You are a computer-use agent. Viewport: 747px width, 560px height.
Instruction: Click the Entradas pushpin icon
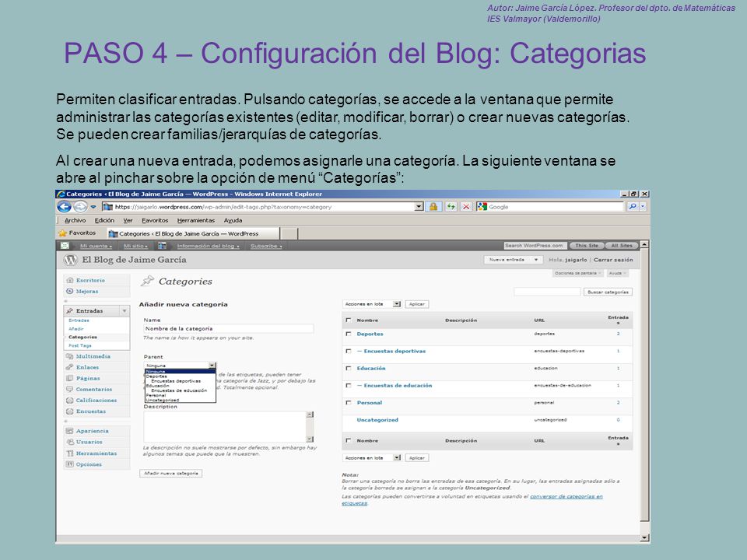(x=70, y=311)
